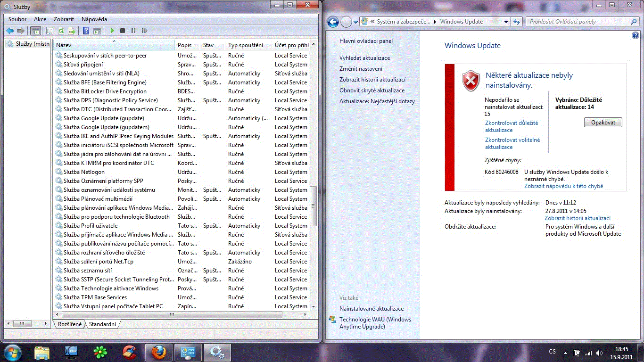
Task: Stop the service with the black square icon
Action: [x=123, y=31]
